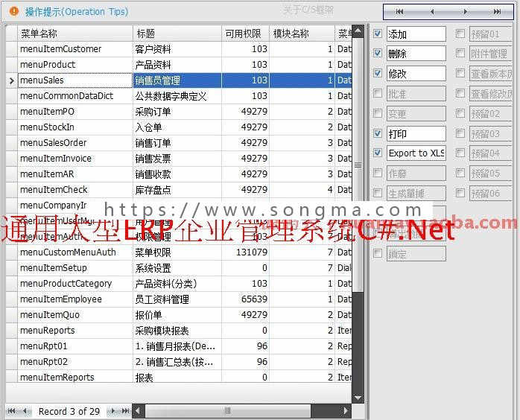Viewport: 520px width, 420px height.
Task: Click the 销售员管理 title cell
Action: tap(177, 80)
